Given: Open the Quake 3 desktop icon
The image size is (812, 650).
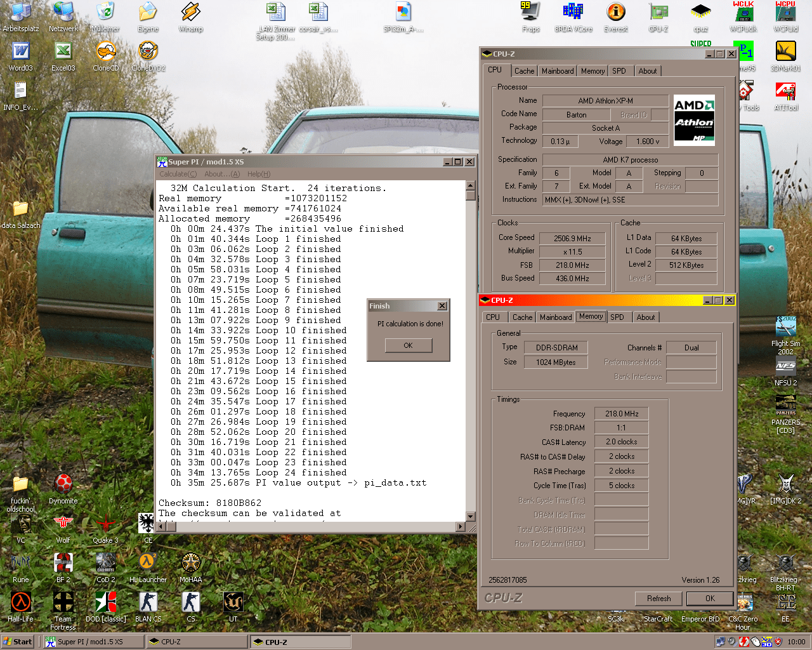Looking at the screenshot, I should click(105, 528).
